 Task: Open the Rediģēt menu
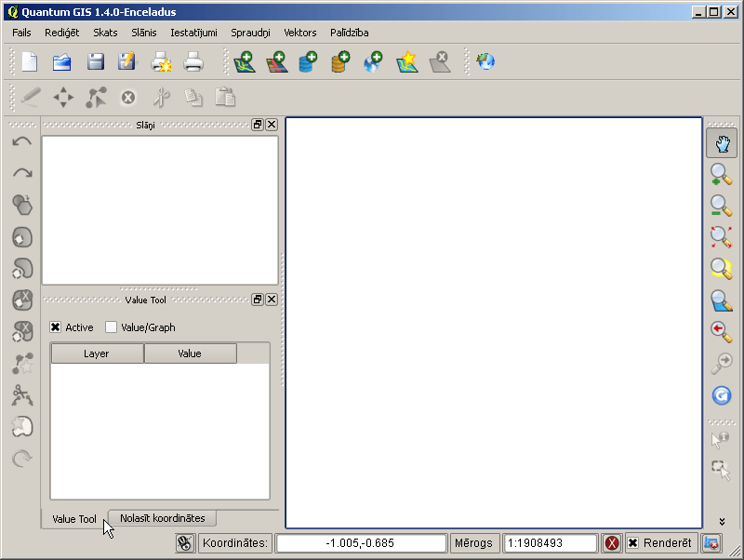click(61, 33)
